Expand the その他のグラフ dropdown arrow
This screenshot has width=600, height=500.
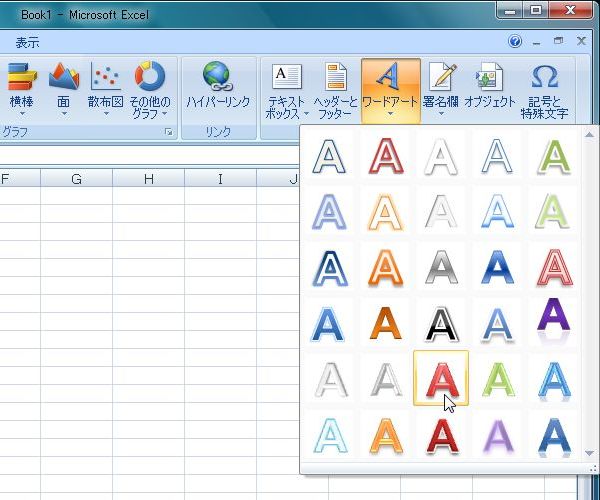point(165,114)
